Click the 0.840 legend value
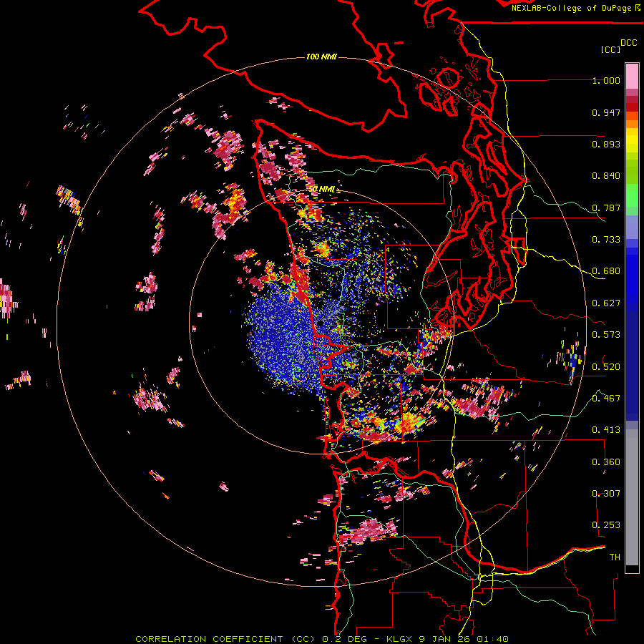The width and height of the screenshot is (644, 644). click(606, 176)
